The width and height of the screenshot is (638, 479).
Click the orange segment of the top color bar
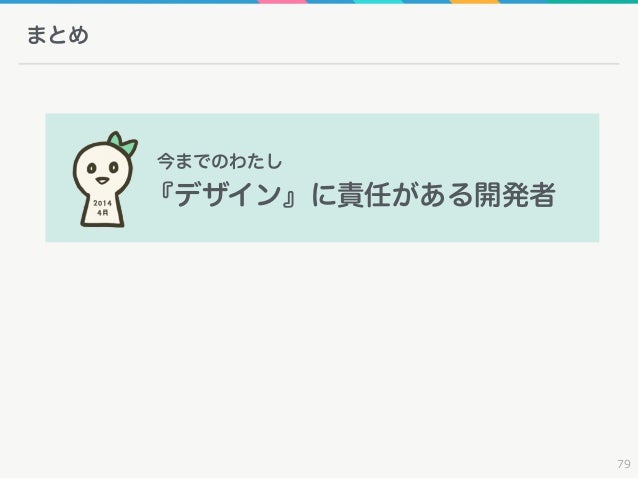pyautogui.click(x=475, y=2)
